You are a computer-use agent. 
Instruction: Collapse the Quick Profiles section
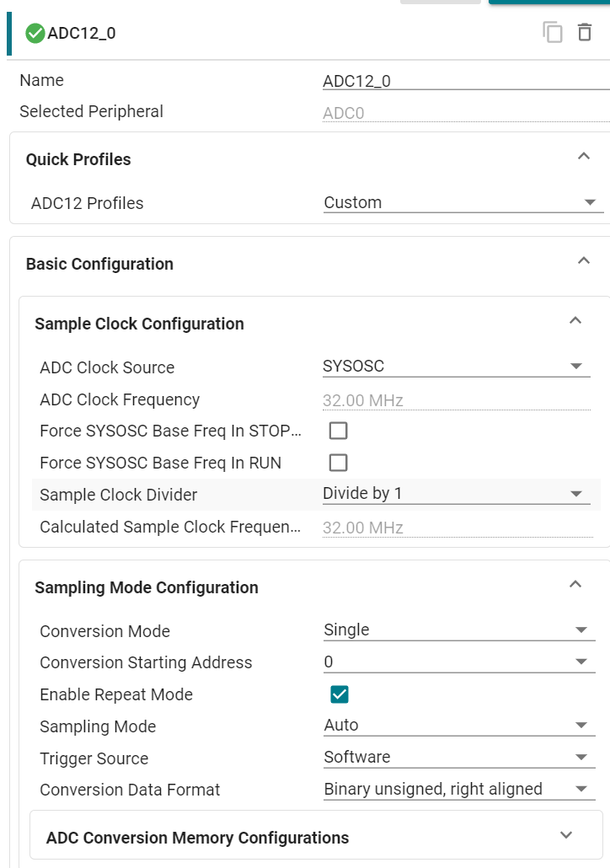(x=583, y=156)
